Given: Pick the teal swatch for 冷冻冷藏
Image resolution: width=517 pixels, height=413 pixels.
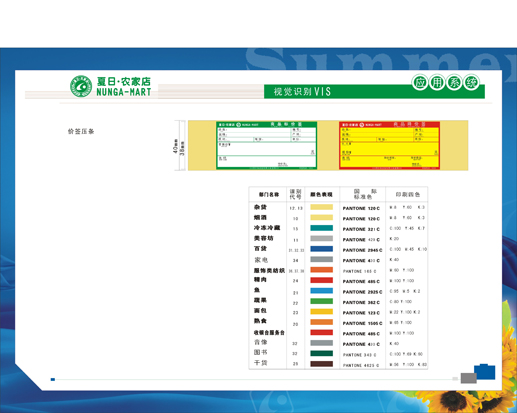Looking at the screenshot, I should pyautogui.click(x=322, y=228).
